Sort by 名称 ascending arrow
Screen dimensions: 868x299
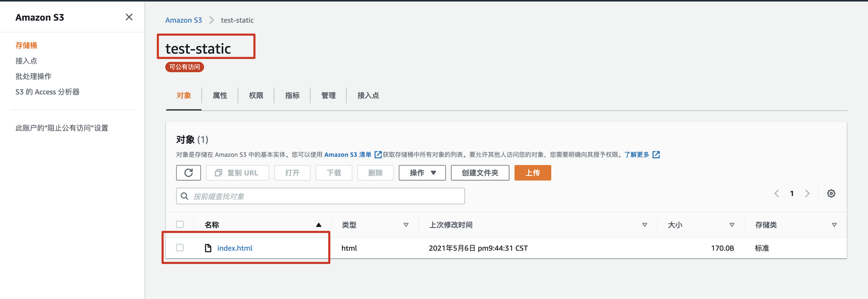pos(319,225)
